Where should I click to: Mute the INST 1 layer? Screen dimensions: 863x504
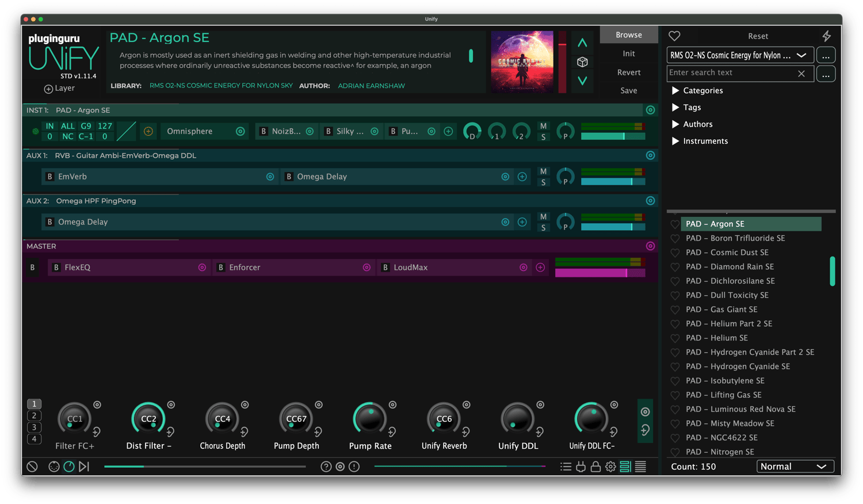543,126
